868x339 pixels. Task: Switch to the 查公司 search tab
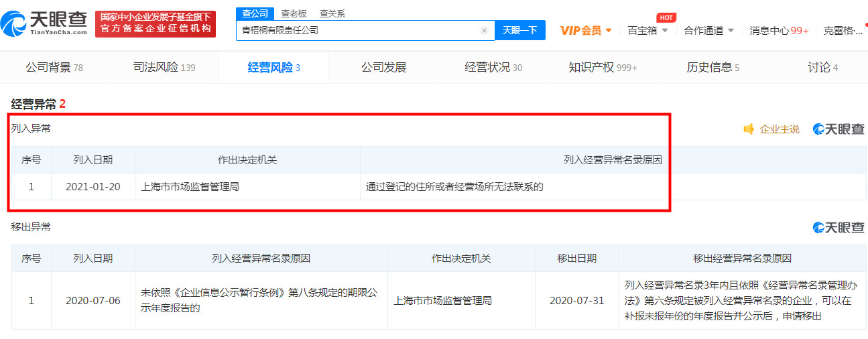[255, 13]
